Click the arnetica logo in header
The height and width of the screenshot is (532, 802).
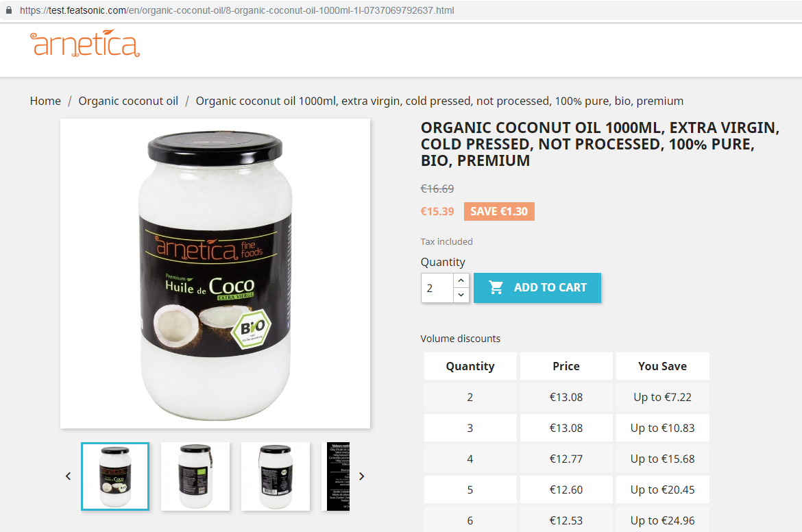85,43
